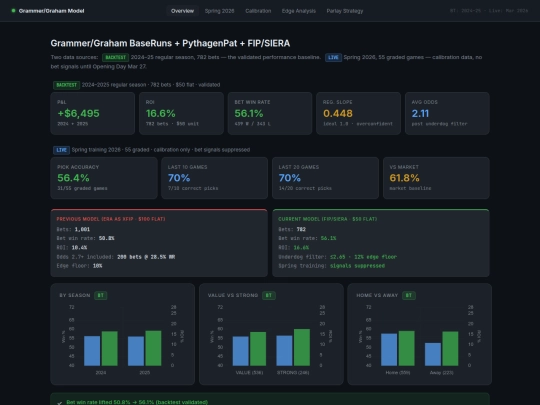This screenshot has height=405, width=540.
Task: Open the Overview tab
Action: pyautogui.click(x=182, y=11)
